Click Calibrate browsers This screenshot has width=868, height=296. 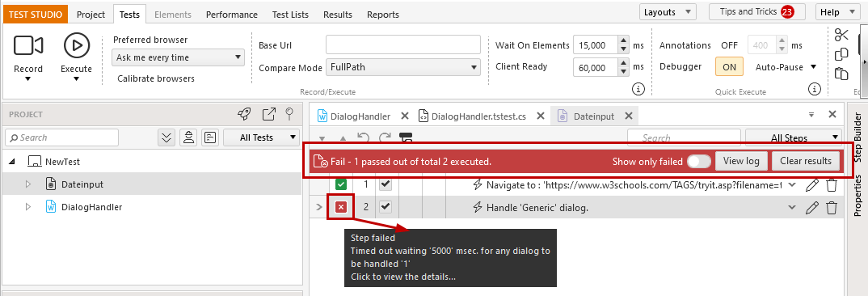tap(156, 78)
